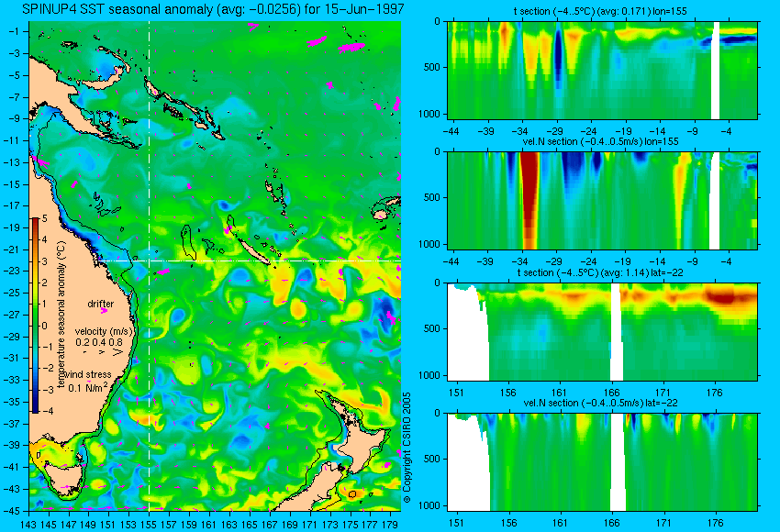This screenshot has width=780, height=532.
Task: Click the '500' depth tick of the lat=-22 temperature section
Action: [x=431, y=328]
